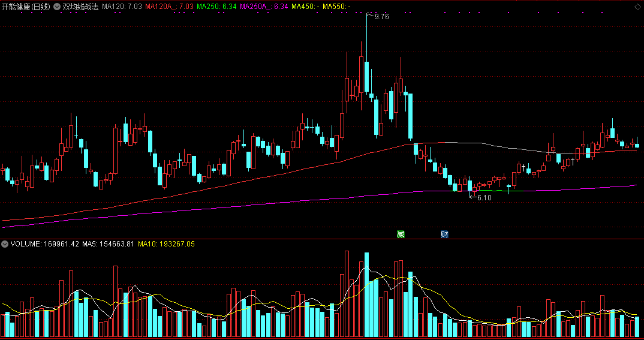The image size is (644, 340).
Task: Click the yellow MA450: - label
Action: point(305,7)
